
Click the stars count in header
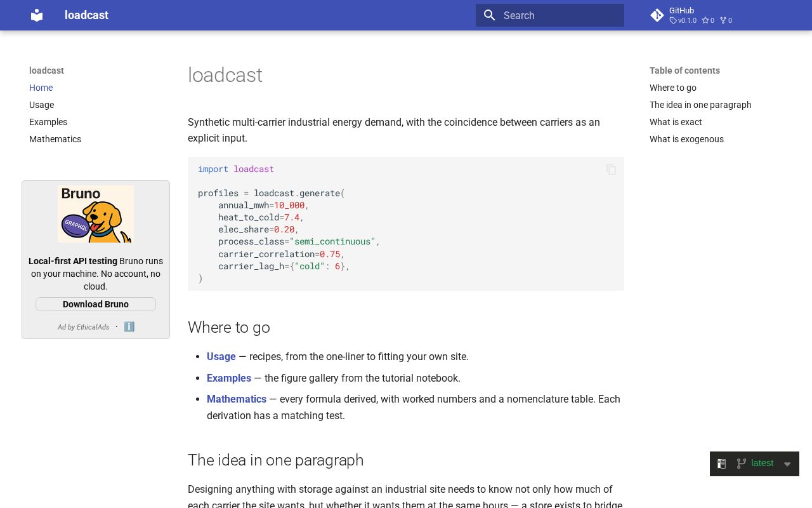708,20
